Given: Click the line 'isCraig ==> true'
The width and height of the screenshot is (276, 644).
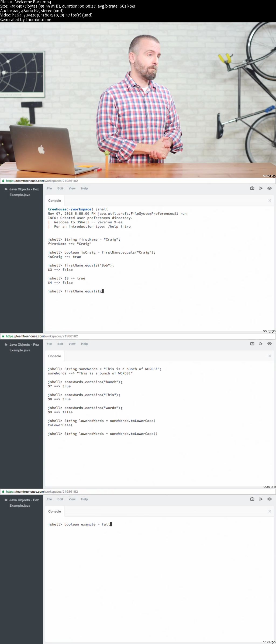Looking at the screenshot, I should point(64,257).
